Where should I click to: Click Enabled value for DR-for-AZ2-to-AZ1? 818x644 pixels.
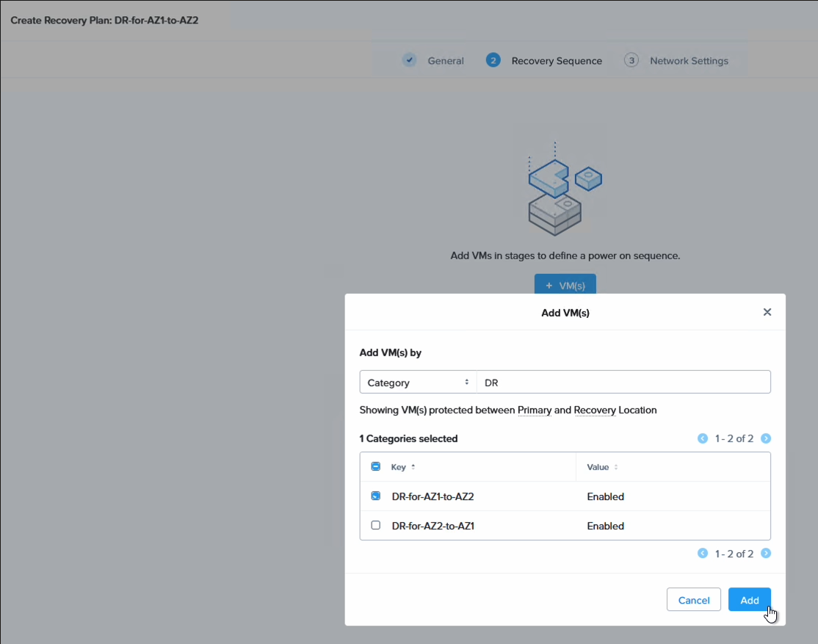[x=605, y=526]
